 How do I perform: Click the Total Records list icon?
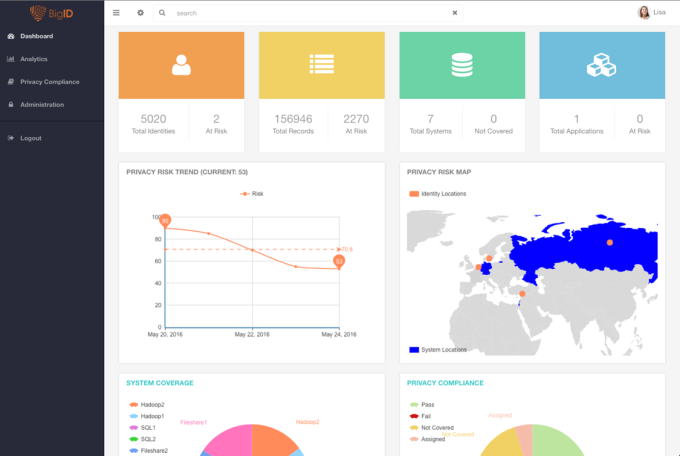click(x=322, y=64)
